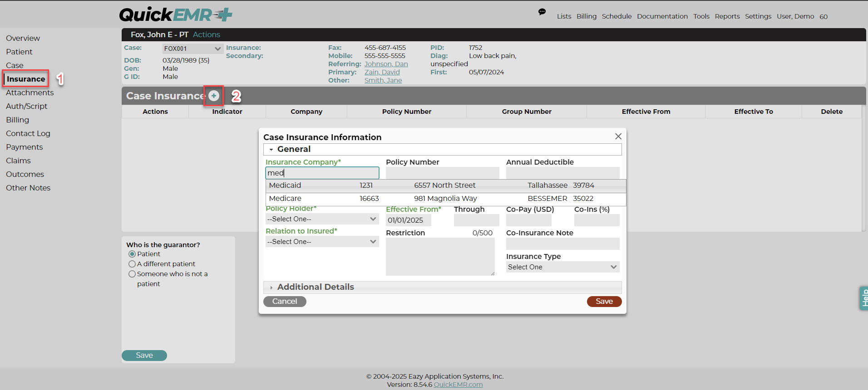Screen dimensions: 868x390
Task: Click the Through date field
Action: pyautogui.click(x=477, y=220)
